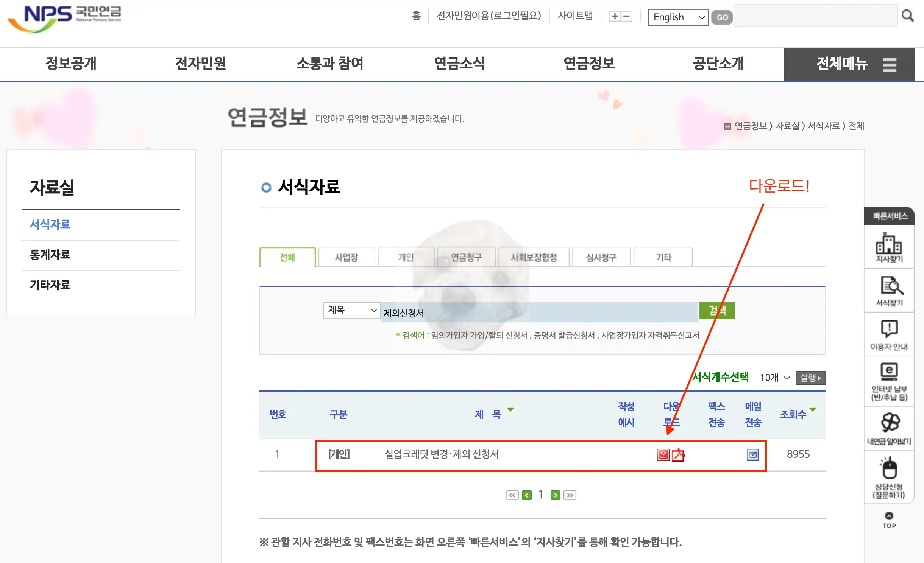Open the English language selector

point(678,17)
